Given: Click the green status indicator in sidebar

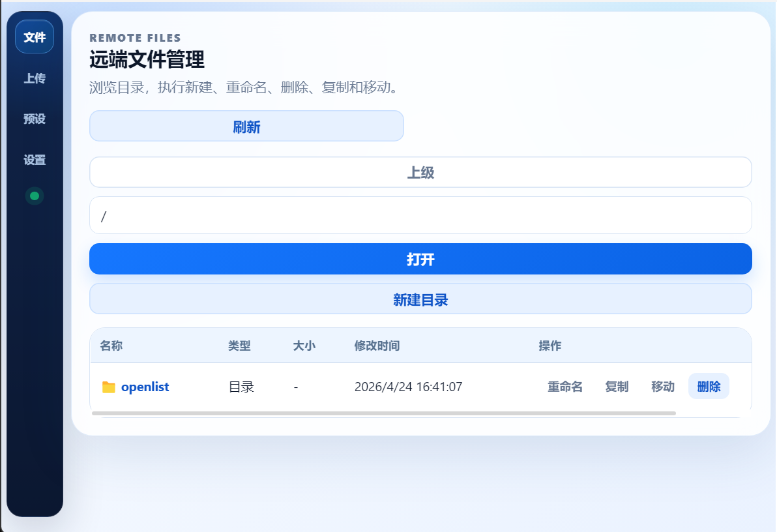Looking at the screenshot, I should pos(35,196).
